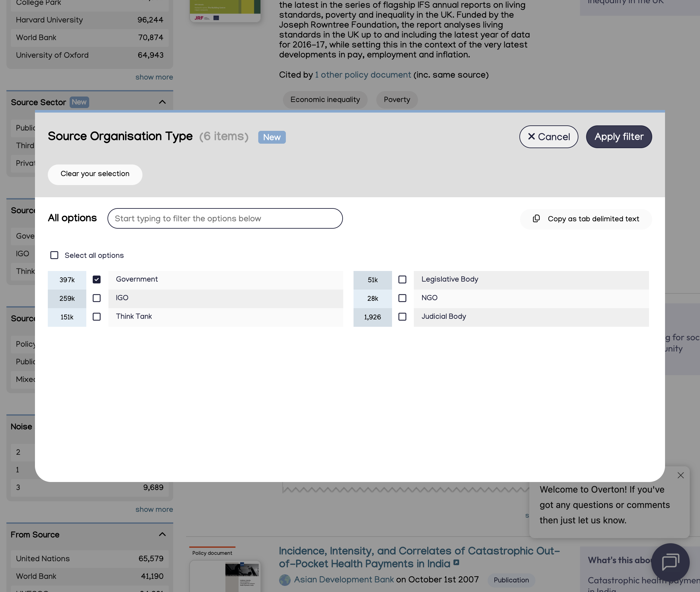Select World Bank 41,190 row
The width and height of the screenshot is (700, 592).
tap(90, 576)
